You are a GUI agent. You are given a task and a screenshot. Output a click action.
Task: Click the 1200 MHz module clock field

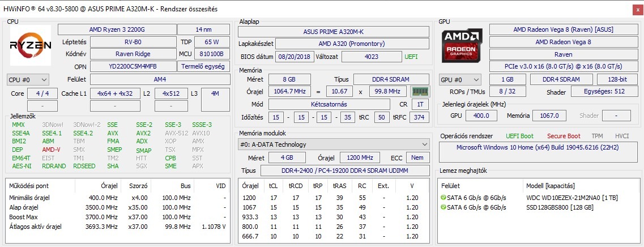click(x=360, y=157)
